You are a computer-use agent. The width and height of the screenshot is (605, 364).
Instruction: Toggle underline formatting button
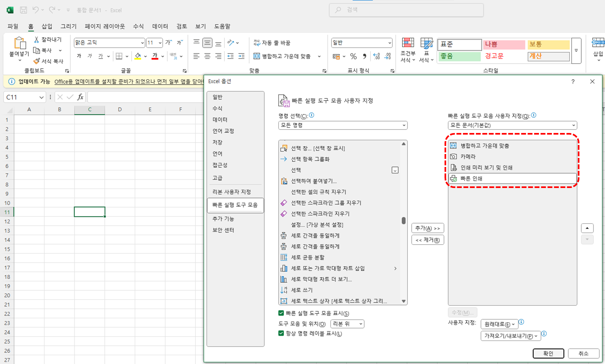coord(101,56)
